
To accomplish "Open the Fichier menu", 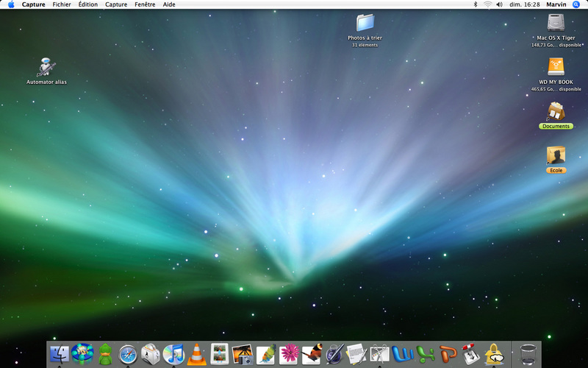I will pyautogui.click(x=62, y=4).
